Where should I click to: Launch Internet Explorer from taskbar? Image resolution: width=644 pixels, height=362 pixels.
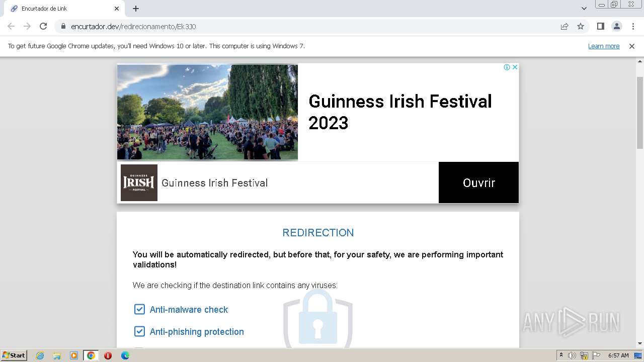click(x=40, y=355)
